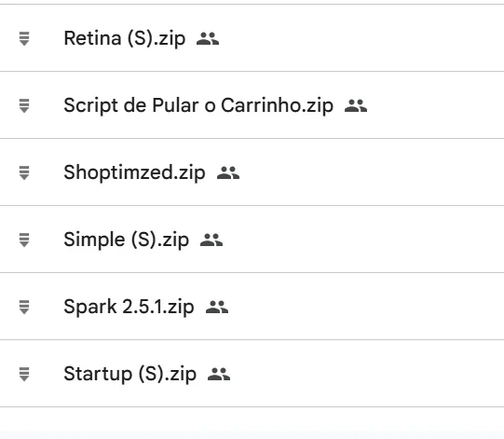The image size is (504, 439).
Task: Select the Startup (S).zip file name
Action: click(x=129, y=374)
